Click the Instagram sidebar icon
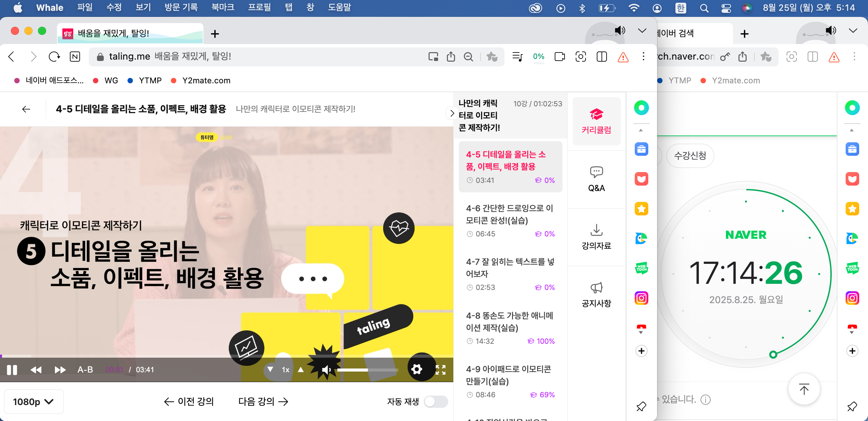 [x=641, y=298]
